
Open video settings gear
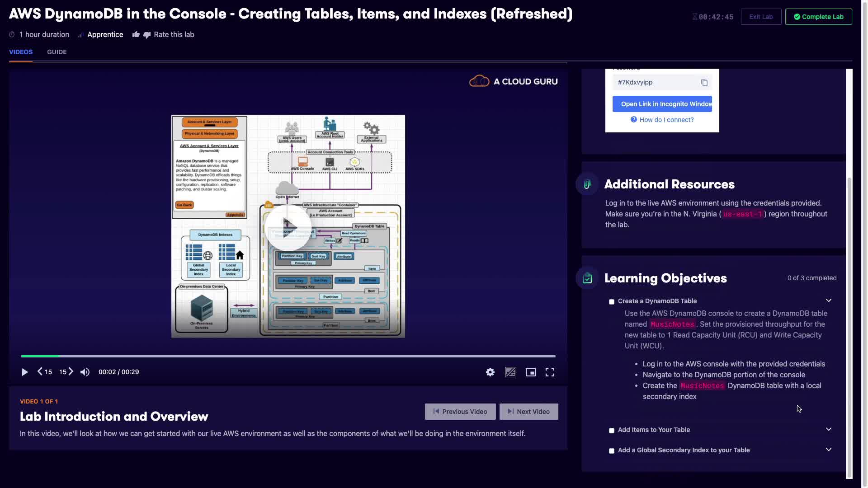click(x=490, y=372)
